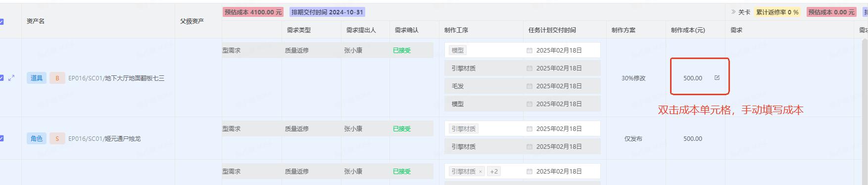
Task: Open asset link EP016/SC01/姬元遗尸烛龙
Action: 104,138
